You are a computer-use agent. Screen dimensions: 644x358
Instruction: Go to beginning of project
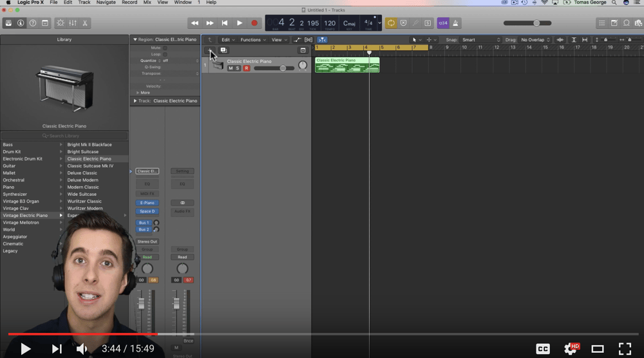(x=225, y=23)
